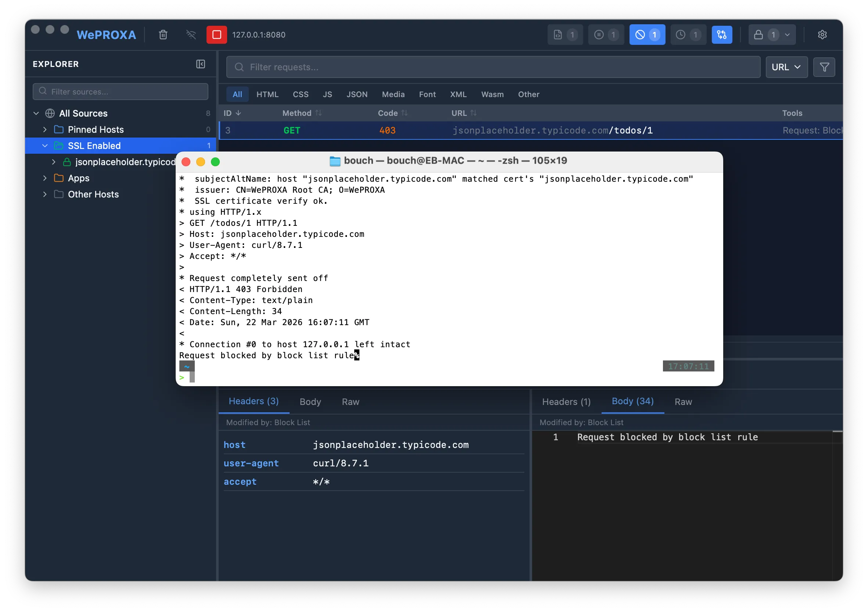Image resolution: width=868 pixels, height=612 pixels.
Task: Click the crossed-out Wi-Fi system proxy icon
Action: pos(191,35)
